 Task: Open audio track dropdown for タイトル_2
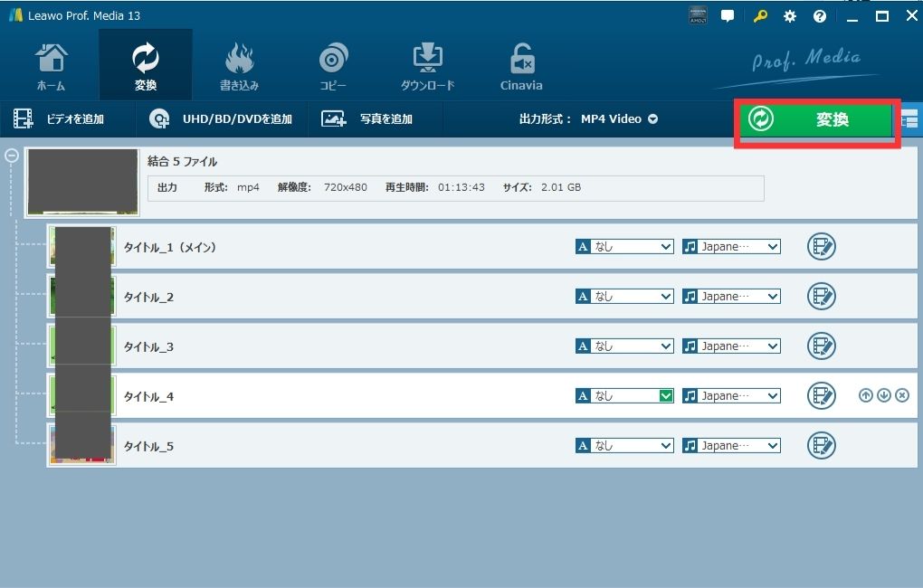(772, 297)
